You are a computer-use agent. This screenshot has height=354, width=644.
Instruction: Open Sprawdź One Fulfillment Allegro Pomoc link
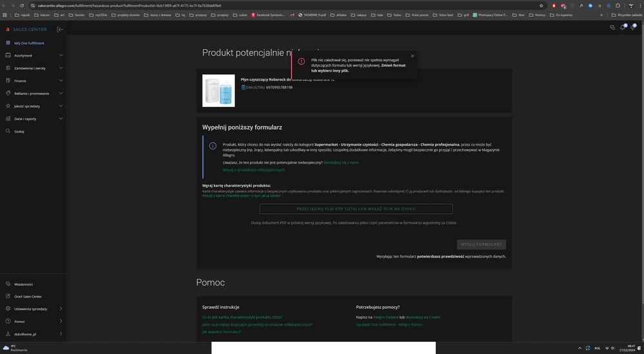[389, 325]
